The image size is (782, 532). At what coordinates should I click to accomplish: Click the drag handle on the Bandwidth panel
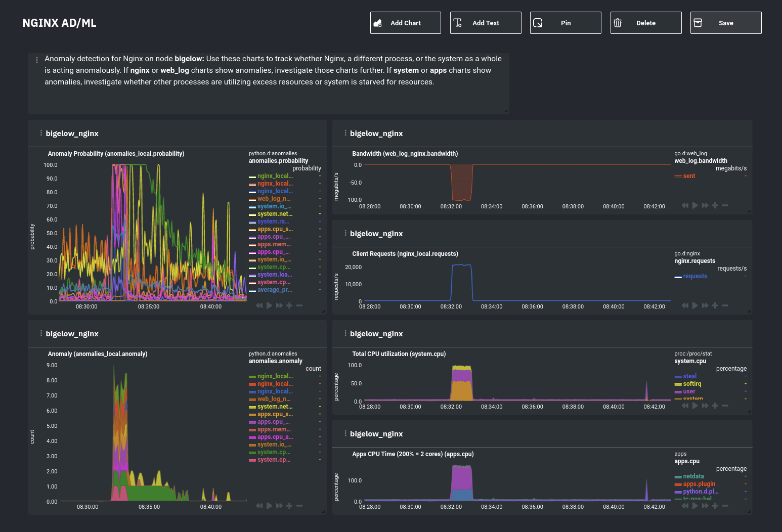tap(345, 133)
